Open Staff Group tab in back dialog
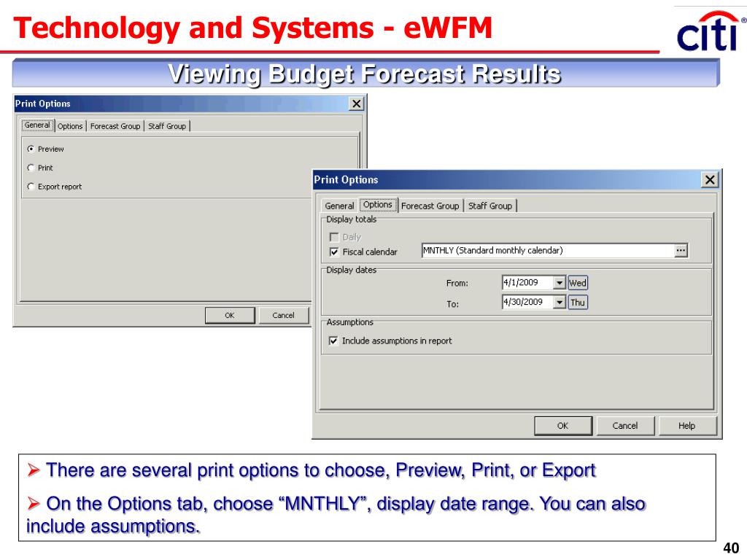Image resolution: width=747 pixels, height=560 pixels. pyautogui.click(x=167, y=126)
